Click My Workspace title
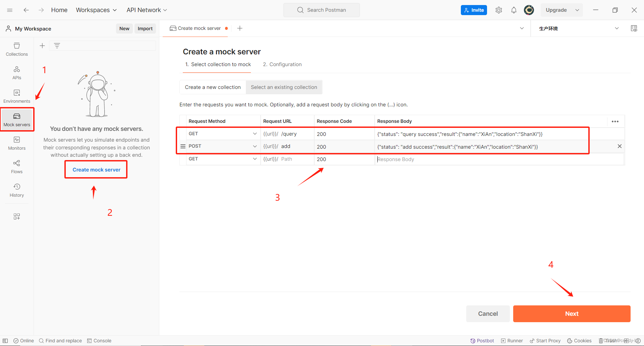 (33, 29)
